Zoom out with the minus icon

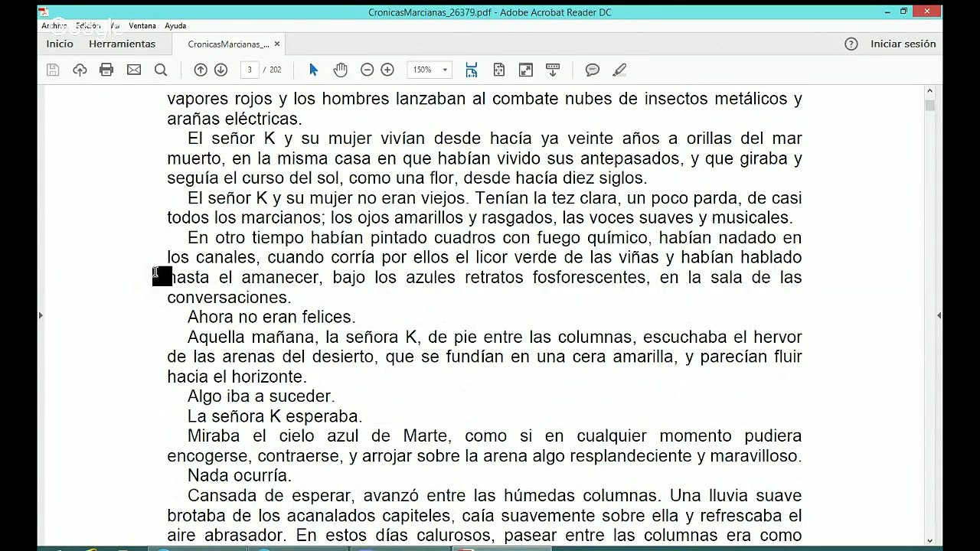[367, 70]
